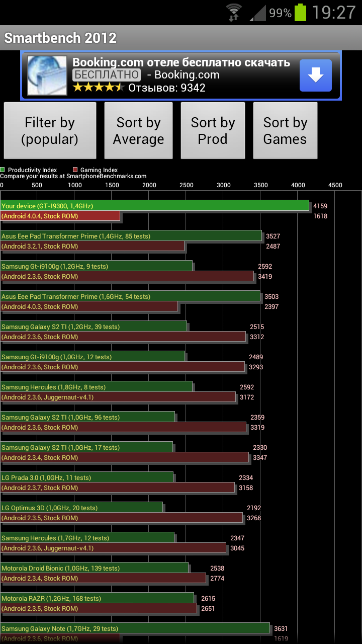Screen dimensions: 362x644
Task: Tap the 4500 axis label
Action: (x=335, y=185)
